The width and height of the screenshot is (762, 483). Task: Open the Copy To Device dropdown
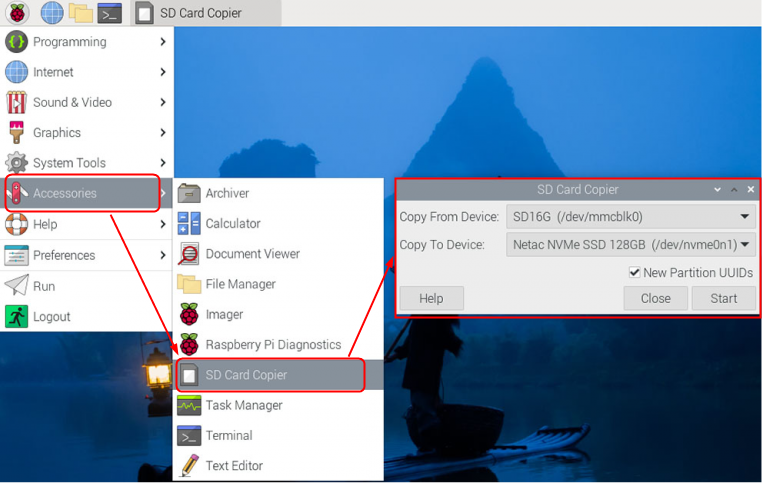tap(630, 244)
